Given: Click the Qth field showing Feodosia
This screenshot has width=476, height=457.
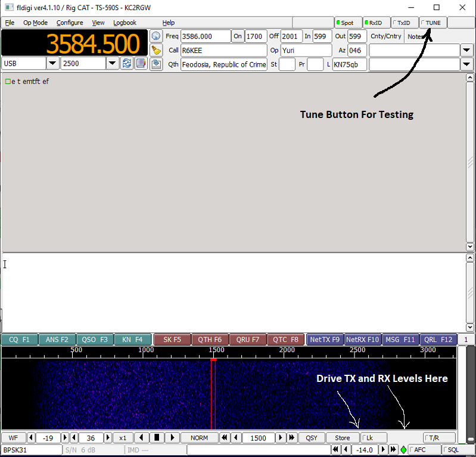Looking at the screenshot, I should pyautogui.click(x=224, y=64).
